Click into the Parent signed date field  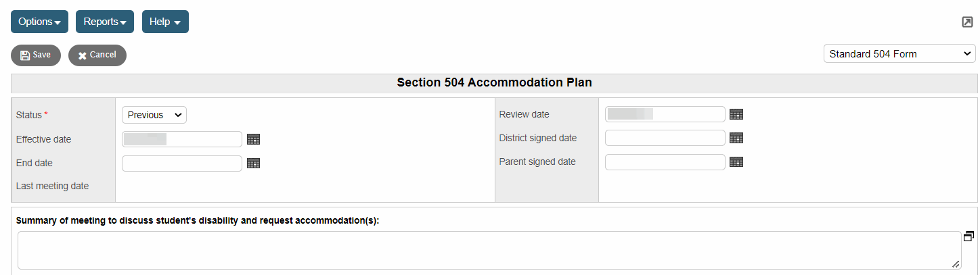665,161
